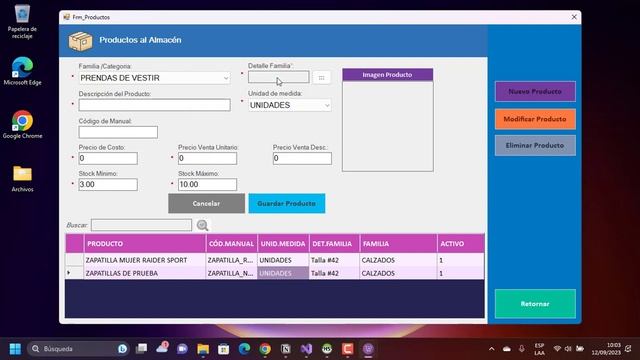
Task: Click the Stock Máximo field
Action: 207,184
